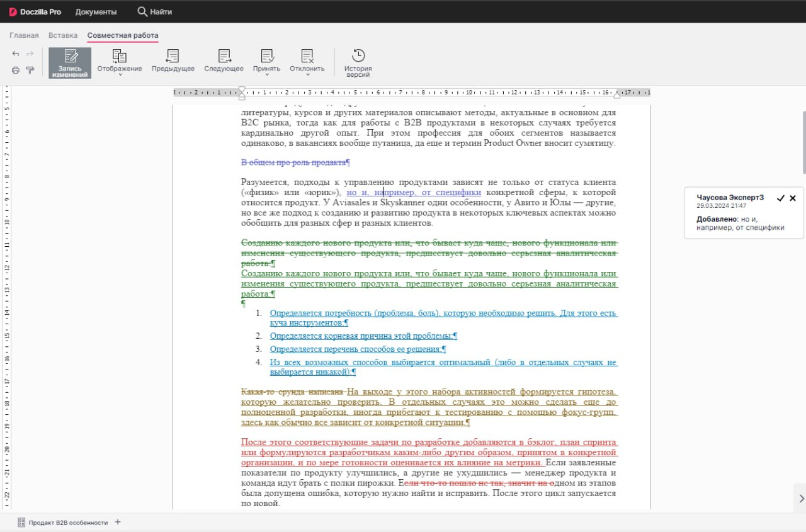806x532 pixels.
Task: Click the Doczilla Pro logo
Action: tap(35, 11)
